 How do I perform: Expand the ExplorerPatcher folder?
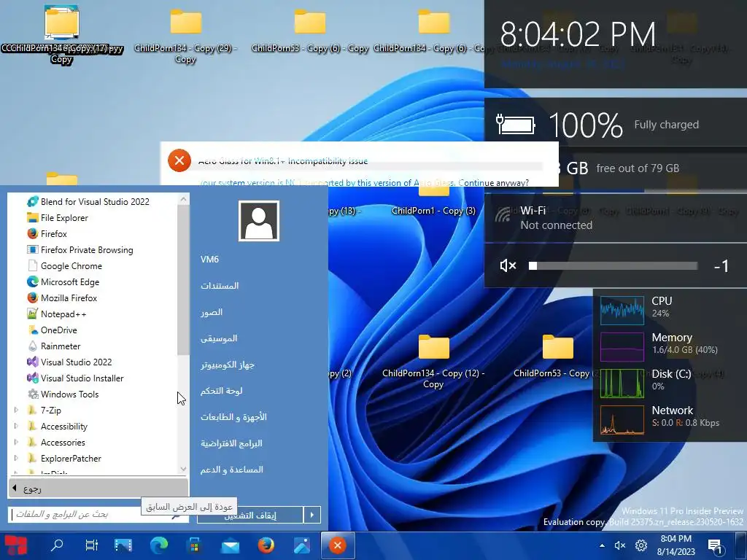coord(16,458)
